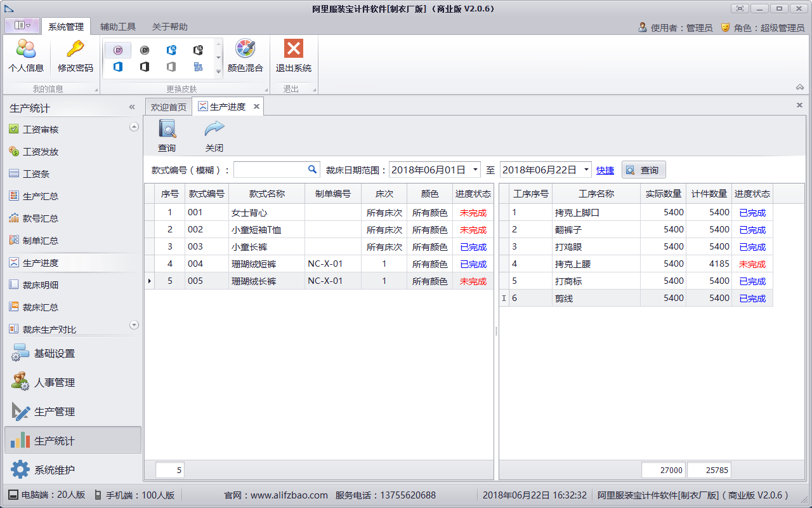The height and width of the screenshot is (508, 812).
Task: Expand the start date dropdown
Action: [475, 170]
